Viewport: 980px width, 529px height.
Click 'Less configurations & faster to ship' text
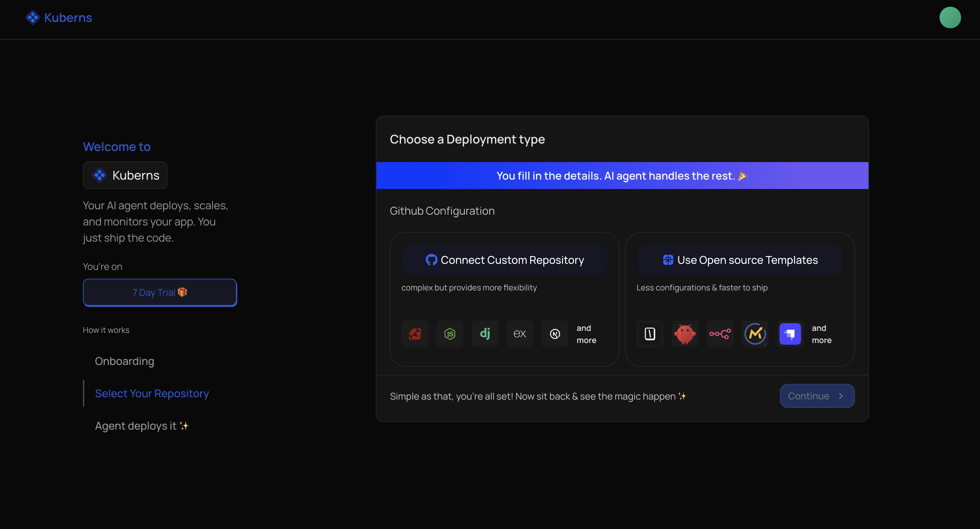click(702, 287)
